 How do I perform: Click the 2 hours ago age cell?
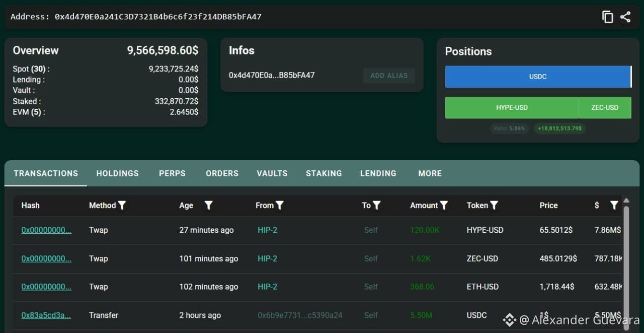point(200,315)
